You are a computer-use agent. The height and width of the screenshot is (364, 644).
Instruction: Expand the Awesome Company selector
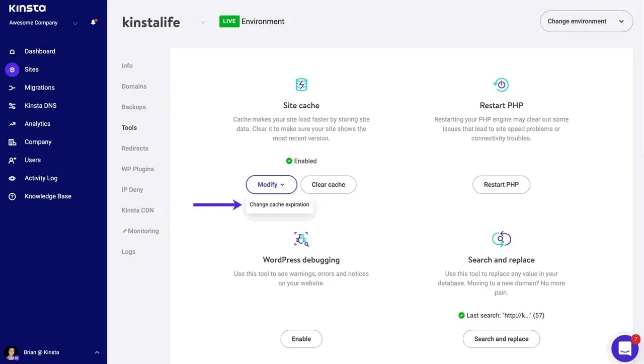75,23
